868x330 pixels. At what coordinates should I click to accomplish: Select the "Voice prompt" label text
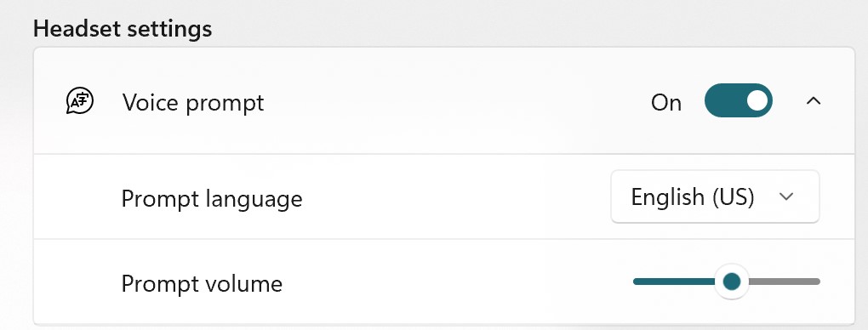pyautogui.click(x=192, y=103)
